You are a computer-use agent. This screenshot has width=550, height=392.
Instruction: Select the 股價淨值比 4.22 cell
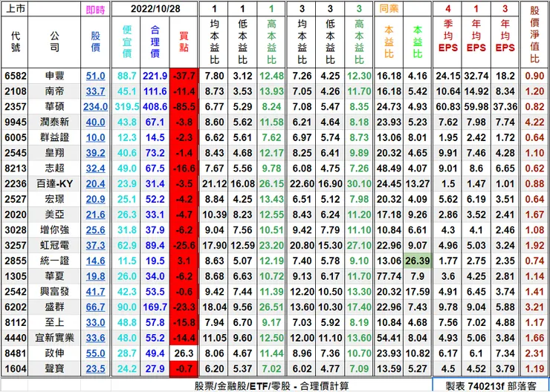pos(534,122)
